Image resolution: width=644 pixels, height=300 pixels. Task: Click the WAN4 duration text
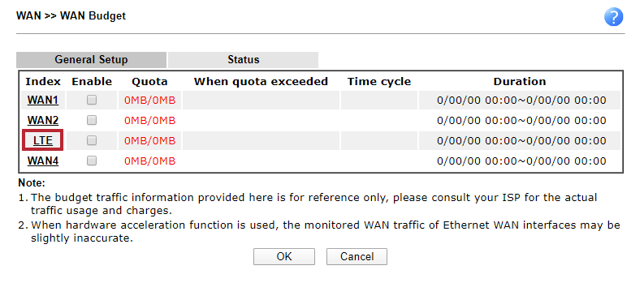click(521, 161)
